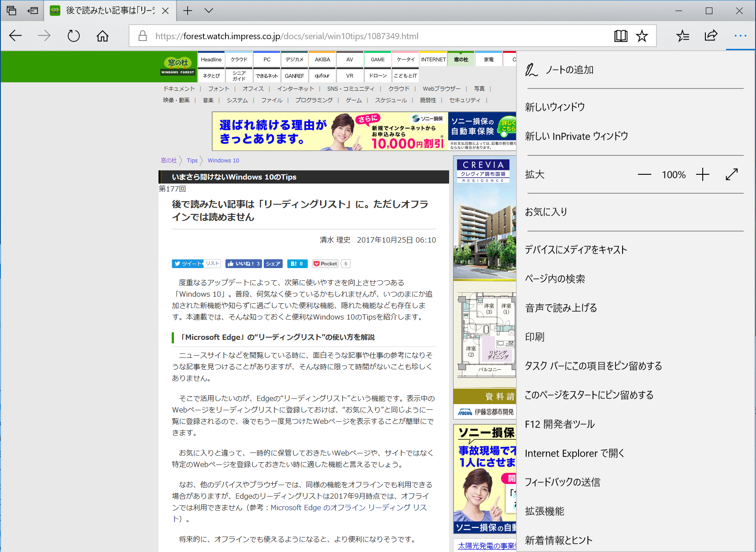Refresh the current page

pos(73,36)
